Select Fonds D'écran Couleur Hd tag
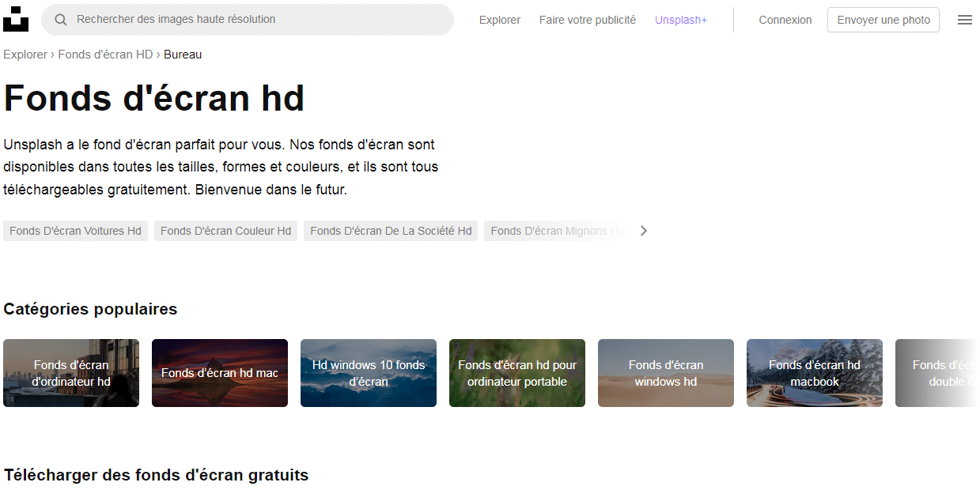Viewport: 980px width, 490px height. click(225, 231)
